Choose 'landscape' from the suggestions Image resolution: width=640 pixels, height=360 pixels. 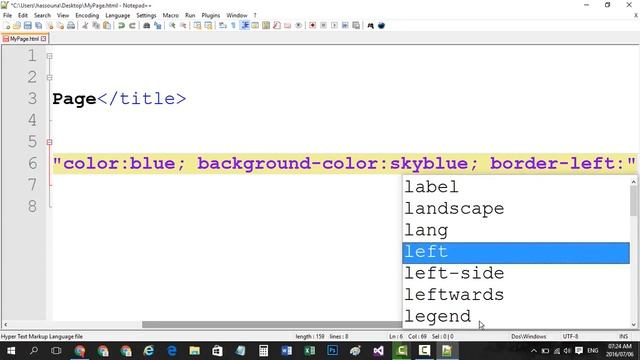(516, 209)
